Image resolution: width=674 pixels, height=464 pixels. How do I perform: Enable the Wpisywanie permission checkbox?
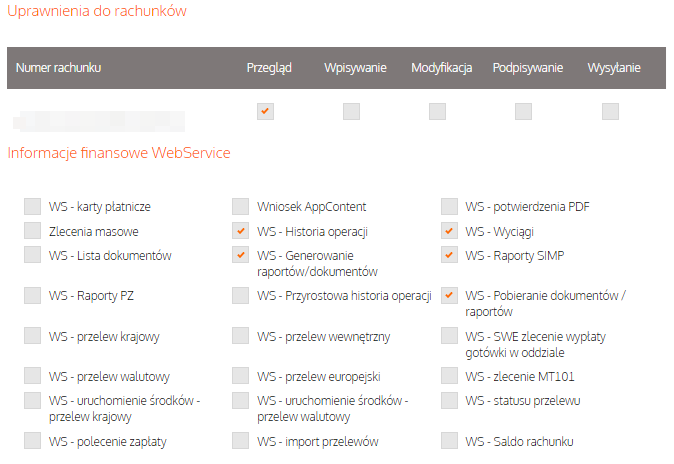(351, 111)
